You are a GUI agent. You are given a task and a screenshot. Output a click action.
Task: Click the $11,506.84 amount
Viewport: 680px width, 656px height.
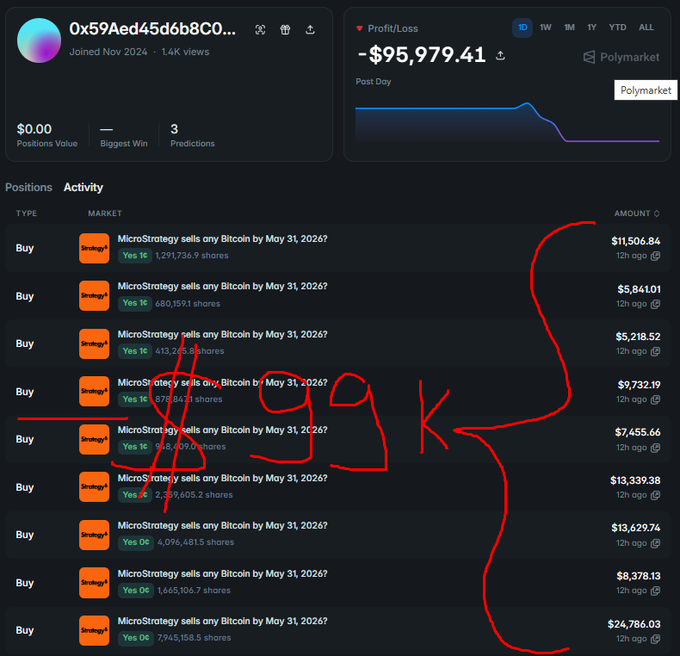tap(636, 241)
